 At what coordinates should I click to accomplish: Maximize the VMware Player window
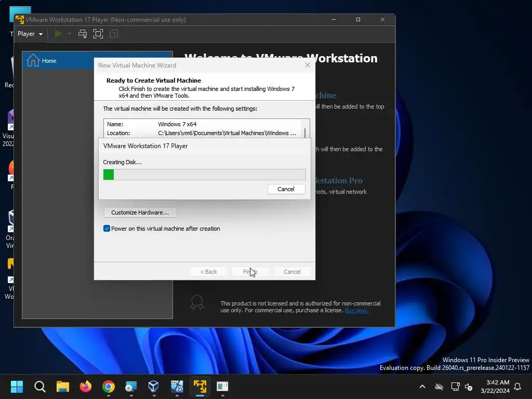coord(358,20)
